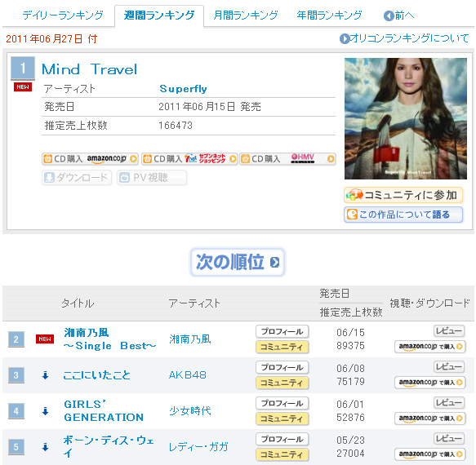Open ここにいたこと album link
Image resolution: width=476 pixels, height=465 pixels.
pyautogui.click(x=97, y=375)
